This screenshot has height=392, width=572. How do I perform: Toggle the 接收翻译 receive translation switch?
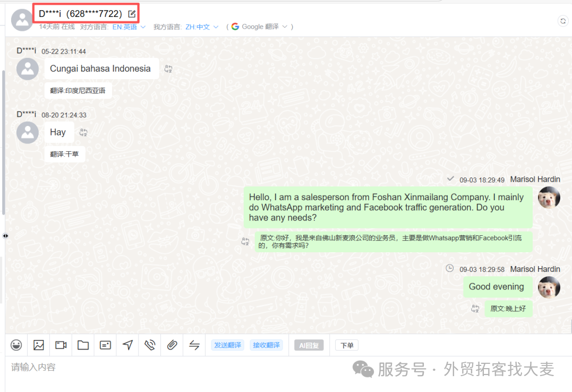click(x=266, y=345)
